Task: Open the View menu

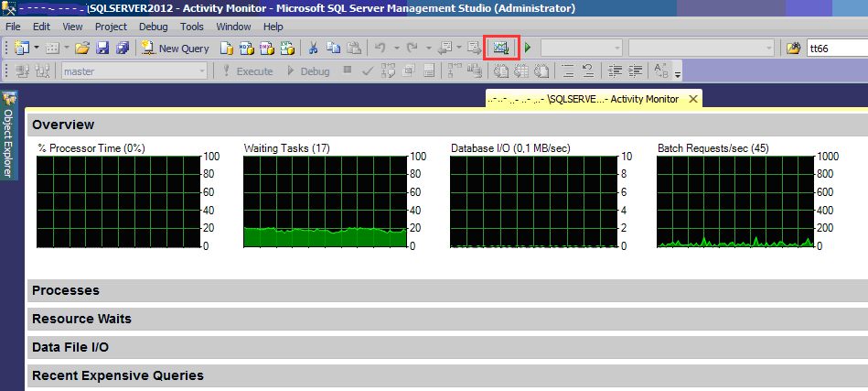Action: tap(72, 27)
